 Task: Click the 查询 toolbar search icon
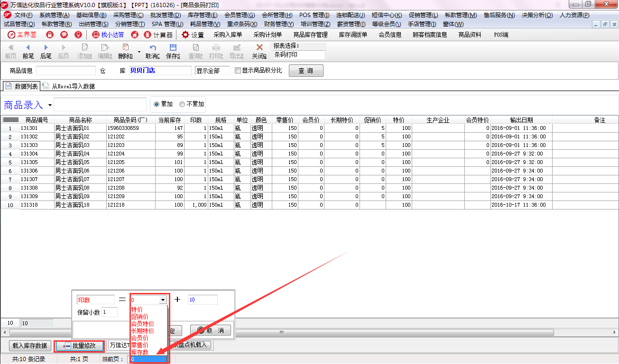[195, 52]
